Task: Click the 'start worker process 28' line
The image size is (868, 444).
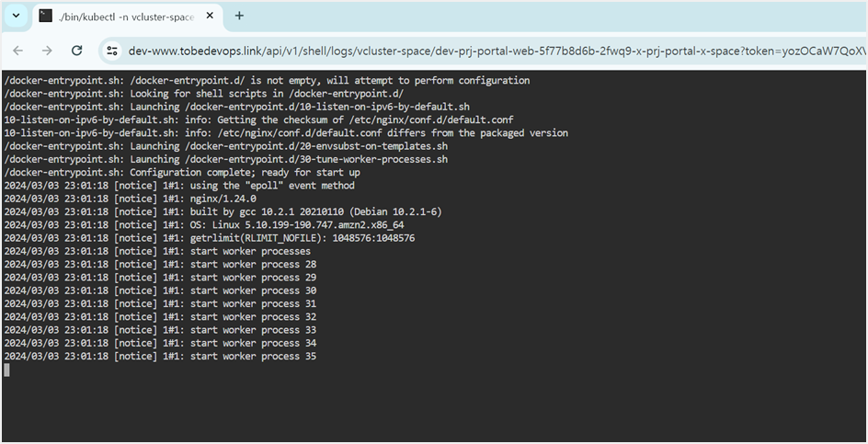Action: 161,265
